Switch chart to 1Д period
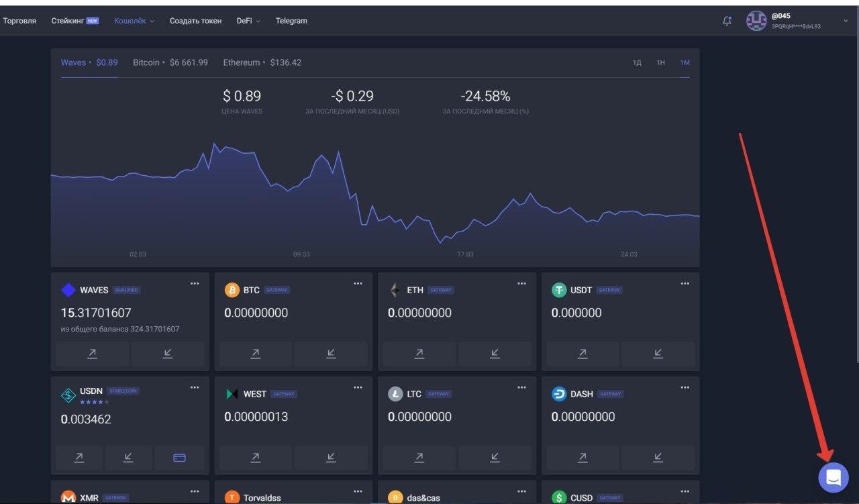This screenshot has width=859, height=504. click(637, 63)
